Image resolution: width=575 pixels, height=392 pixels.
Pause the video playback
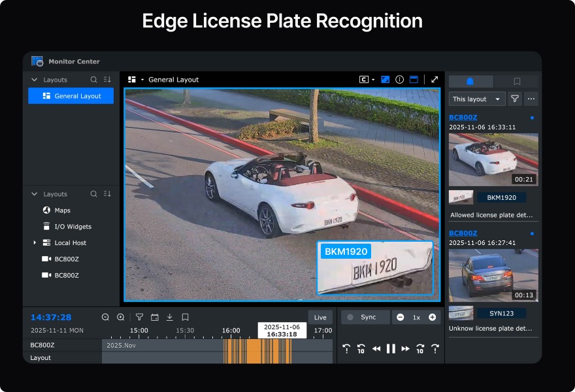coord(391,349)
